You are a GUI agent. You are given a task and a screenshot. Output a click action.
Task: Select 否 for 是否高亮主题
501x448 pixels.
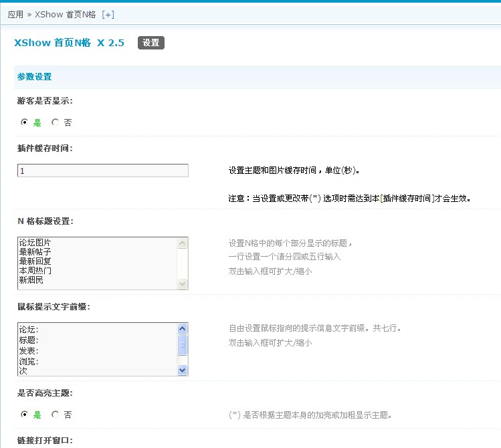click(56, 415)
